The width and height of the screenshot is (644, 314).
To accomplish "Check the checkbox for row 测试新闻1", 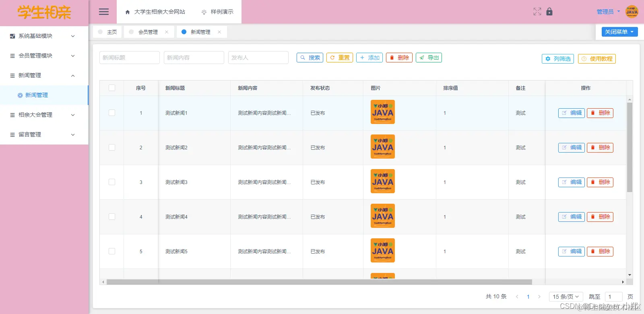I will (112, 113).
